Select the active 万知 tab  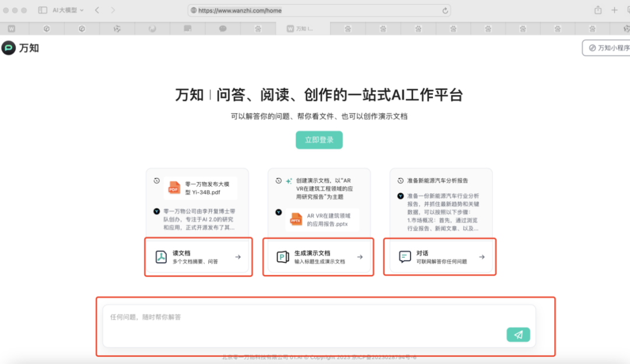pos(303,29)
